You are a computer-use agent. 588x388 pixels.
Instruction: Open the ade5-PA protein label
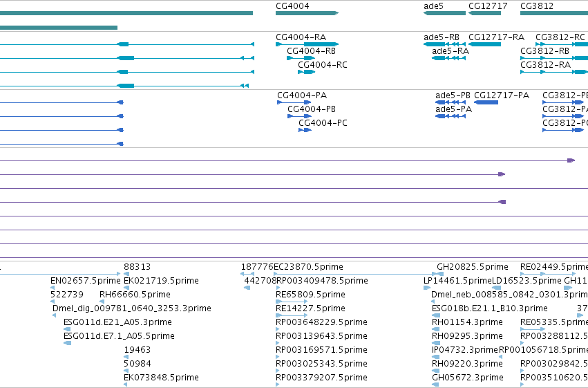click(453, 109)
